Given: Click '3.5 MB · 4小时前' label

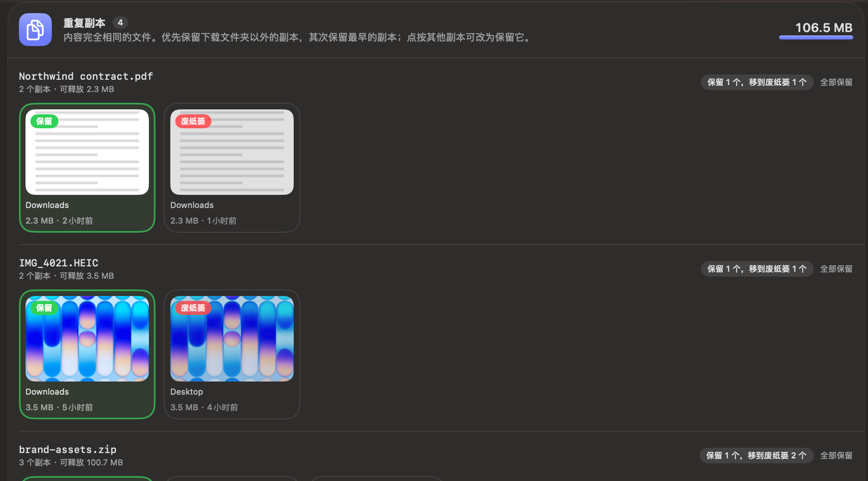Looking at the screenshot, I should pos(204,407).
